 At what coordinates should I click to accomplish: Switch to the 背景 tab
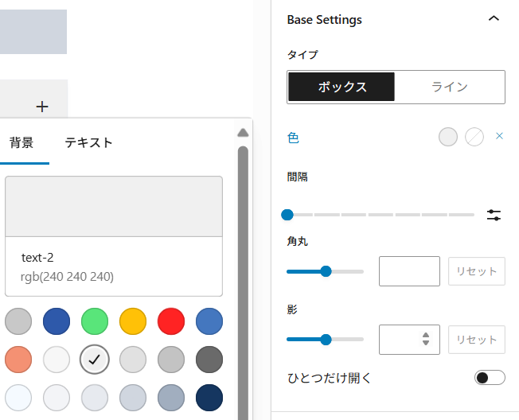click(x=21, y=143)
